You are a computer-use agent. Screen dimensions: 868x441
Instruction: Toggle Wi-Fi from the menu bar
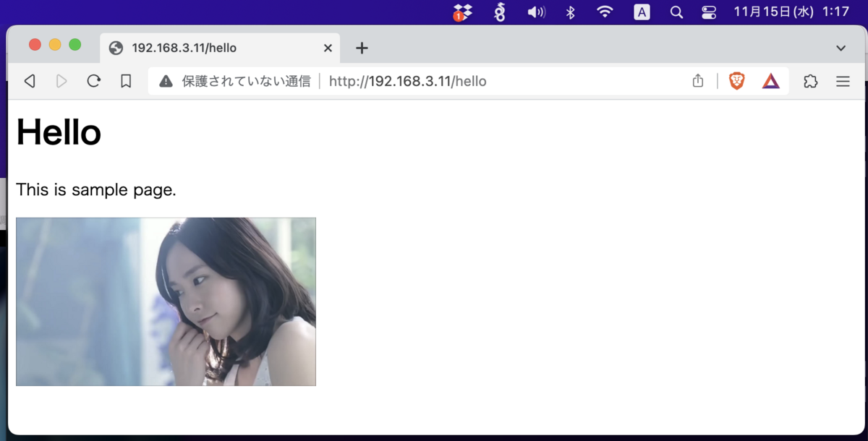pos(605,12)
